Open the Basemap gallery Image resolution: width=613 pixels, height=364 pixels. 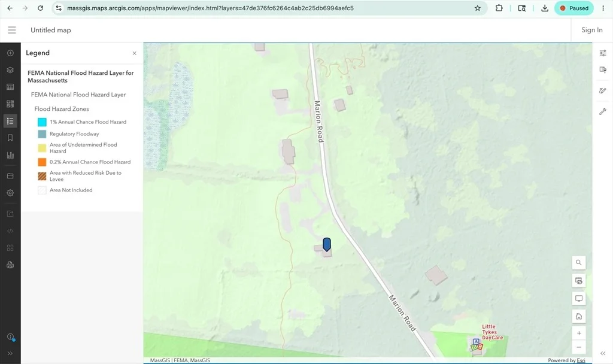(10, 104)
